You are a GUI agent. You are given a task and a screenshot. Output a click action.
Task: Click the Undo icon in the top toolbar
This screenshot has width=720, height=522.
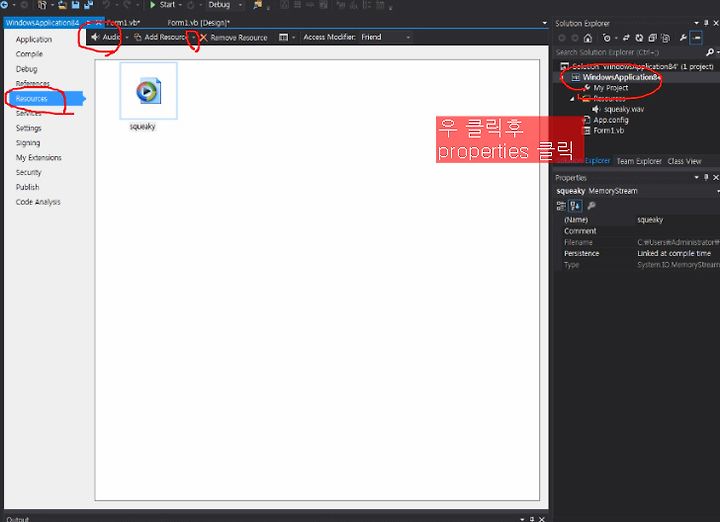pos(107,5)
